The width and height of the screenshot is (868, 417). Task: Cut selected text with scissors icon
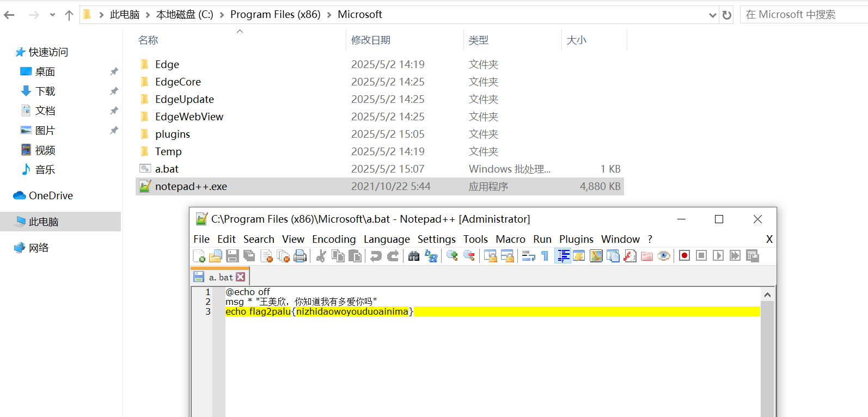321,256
